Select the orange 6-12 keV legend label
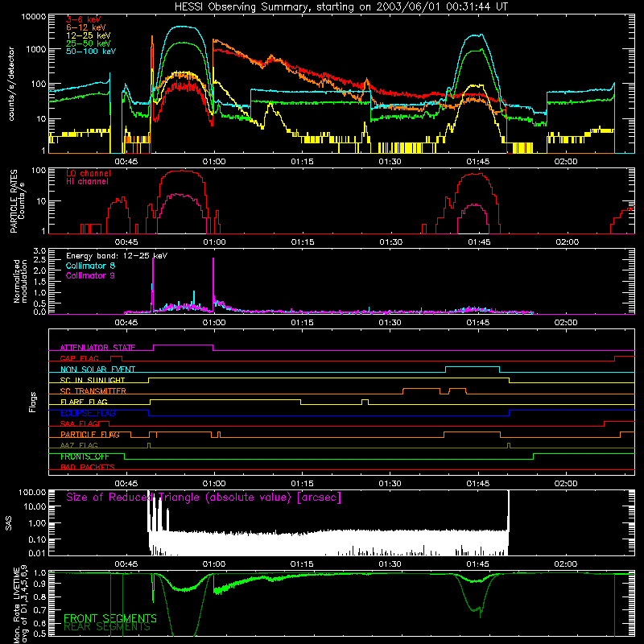644x644 pixels. [x=86, y=27]
